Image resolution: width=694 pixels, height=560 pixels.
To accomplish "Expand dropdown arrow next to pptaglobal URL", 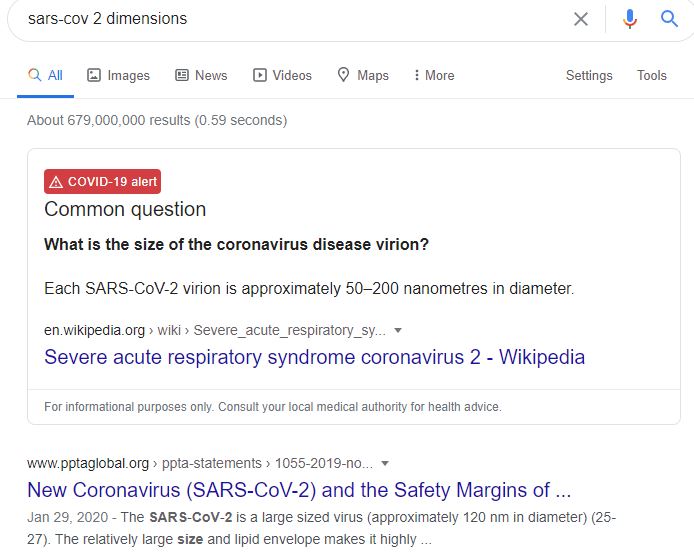I will pyautogui.click(x=385, y=463).
